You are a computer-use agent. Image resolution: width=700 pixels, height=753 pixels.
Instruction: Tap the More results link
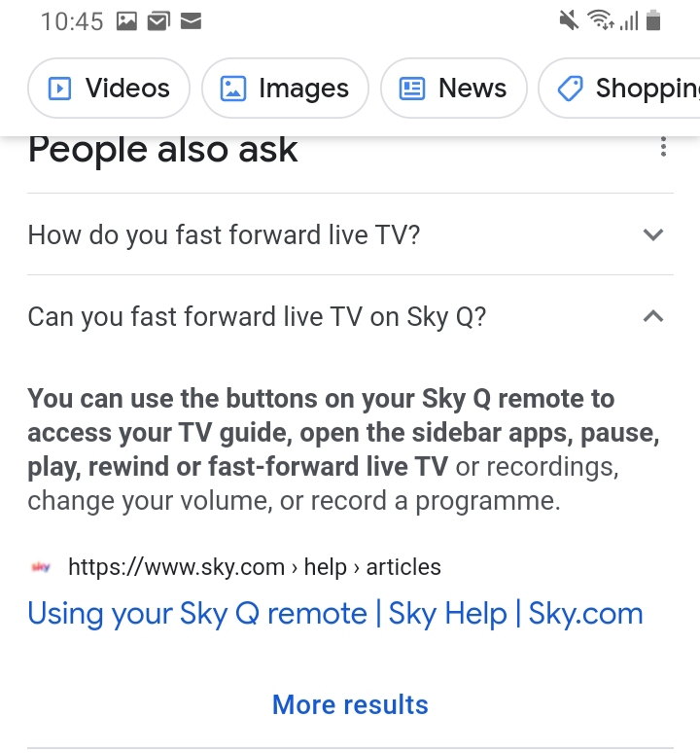coord(350,704)
